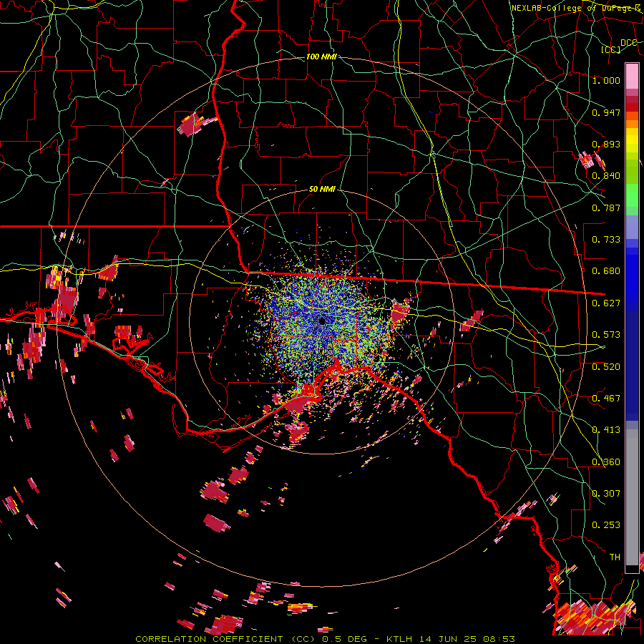Click the 0.947 scale value
Viewport: 644px width, 644px height.
tap(606, 112)
